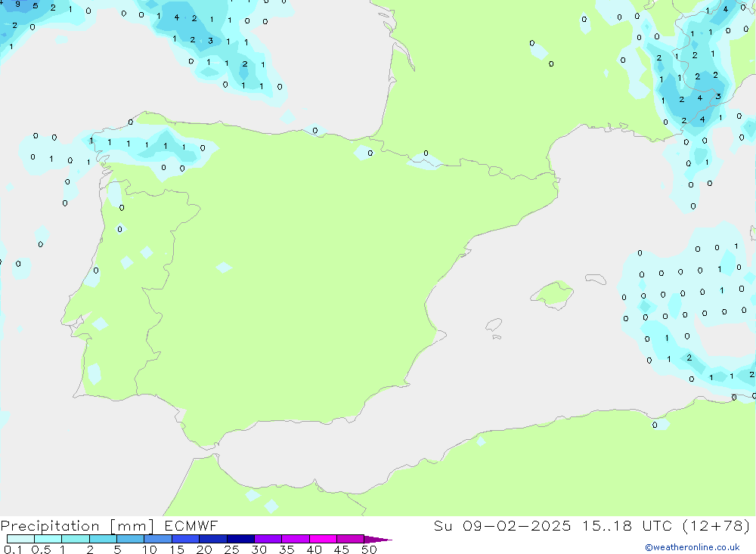The width and height of the screenshot is (756, 554).
Task: Pick the 30–35 mm violet legend swatch
Action: click(x=268, y=539)
